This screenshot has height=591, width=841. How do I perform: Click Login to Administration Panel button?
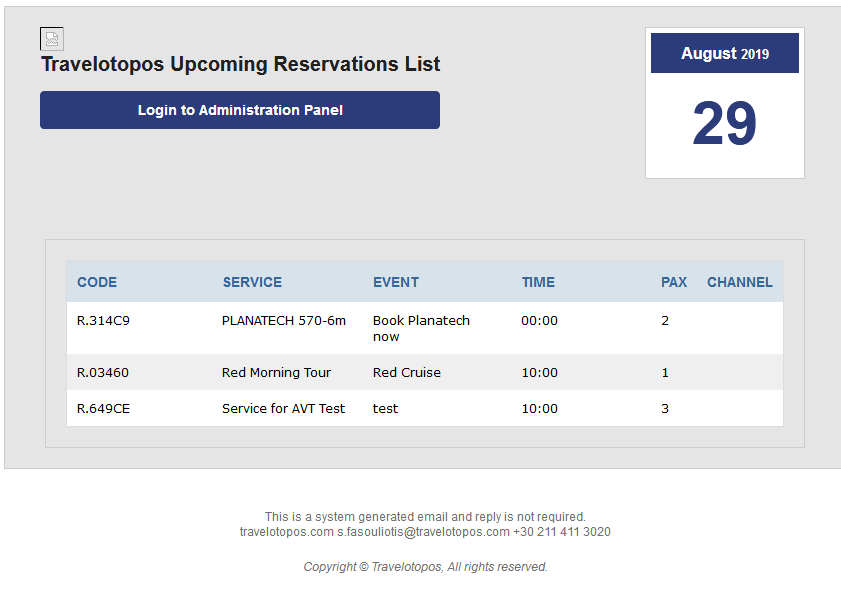(x=240, y=110)
